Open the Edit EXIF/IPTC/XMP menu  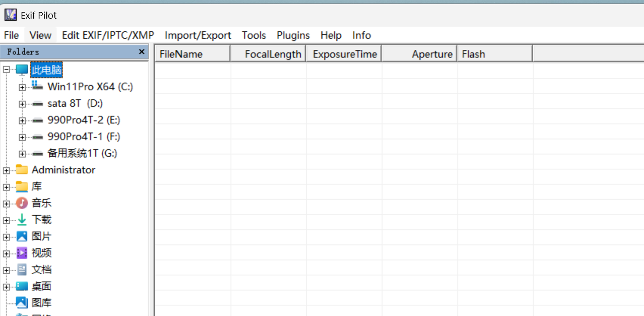click(x=107, y=35)
